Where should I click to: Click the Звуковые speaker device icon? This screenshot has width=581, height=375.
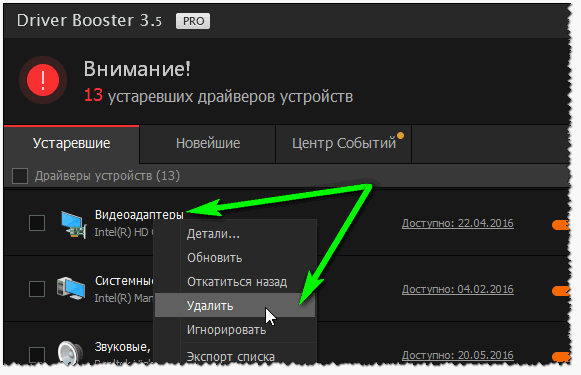click(x=70, y=353)
